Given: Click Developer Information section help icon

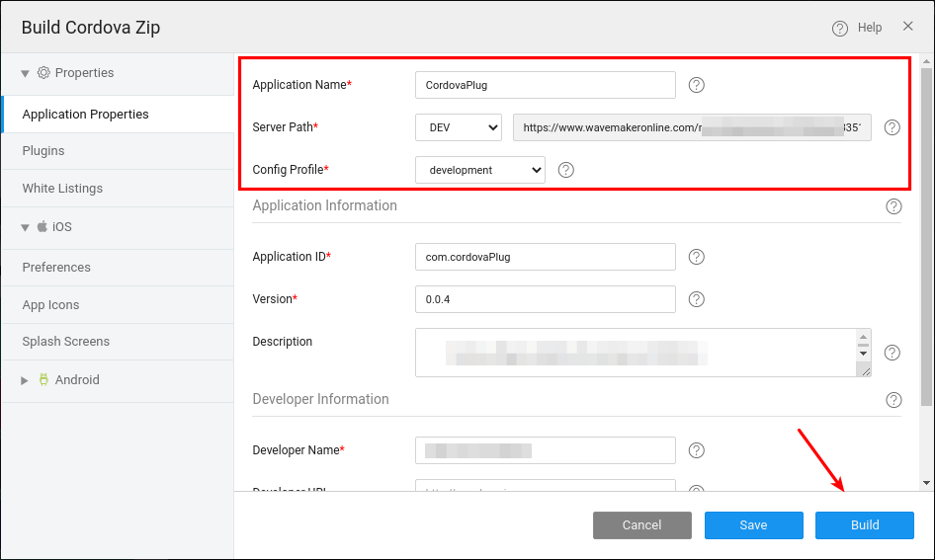Looking at the screenshot, I should [893, 400].
